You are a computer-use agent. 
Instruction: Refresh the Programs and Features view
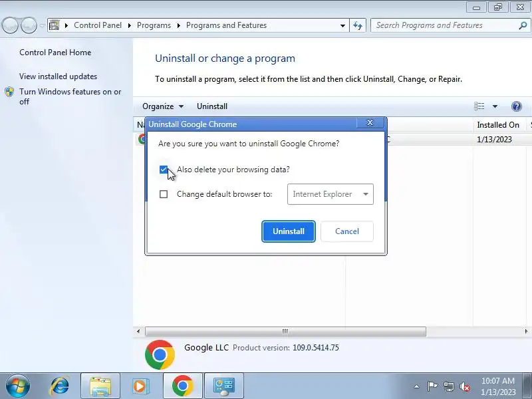click(x=358, y=25)
